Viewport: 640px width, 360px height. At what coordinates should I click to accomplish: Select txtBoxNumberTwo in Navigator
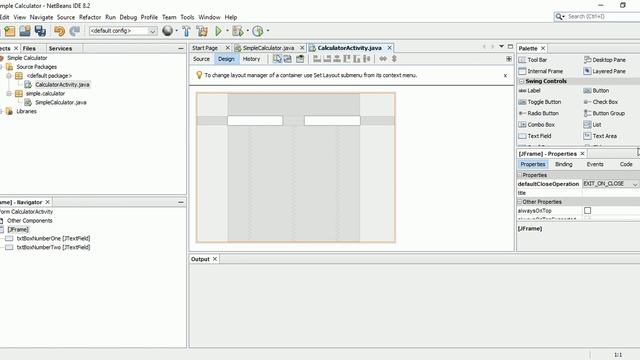pyautogui.click(x=53, y=247)
